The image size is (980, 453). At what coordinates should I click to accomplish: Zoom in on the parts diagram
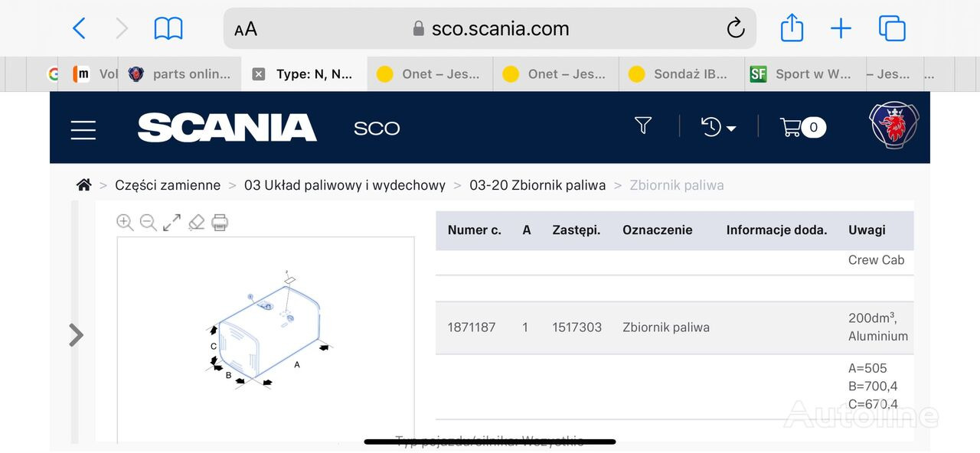coord(125,223)
